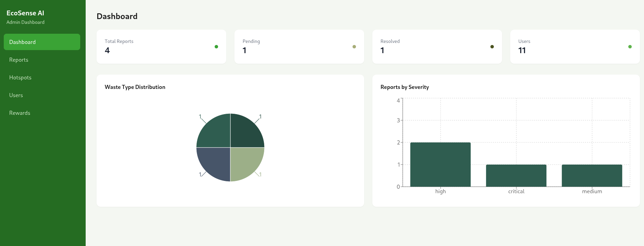Select the Resolved count value

tap(382, 50)
